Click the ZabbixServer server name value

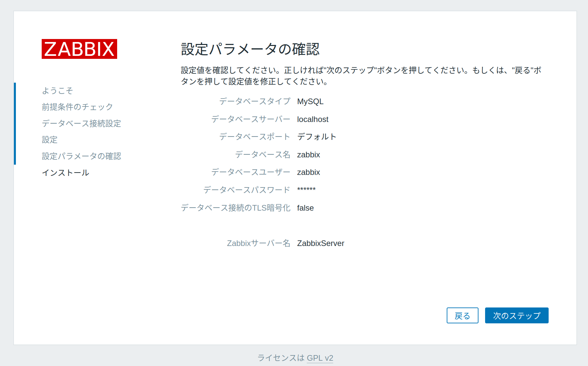[x=321, y=243]
